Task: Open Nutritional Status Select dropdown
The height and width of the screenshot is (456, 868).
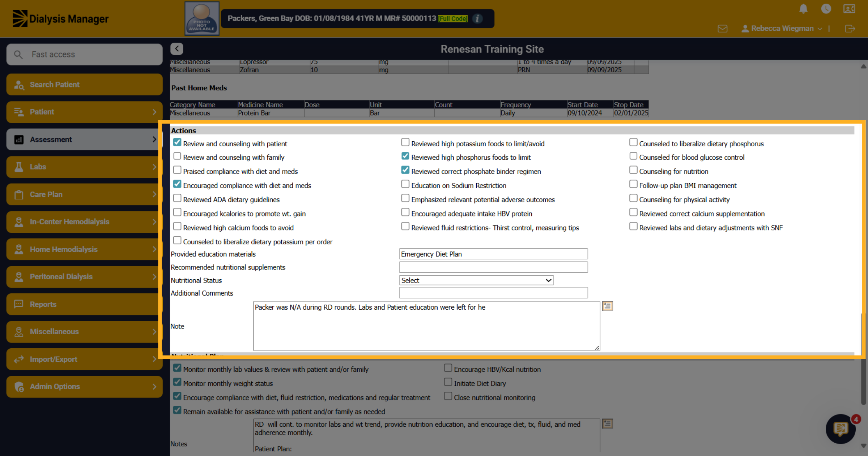Action: click(476, 280)
